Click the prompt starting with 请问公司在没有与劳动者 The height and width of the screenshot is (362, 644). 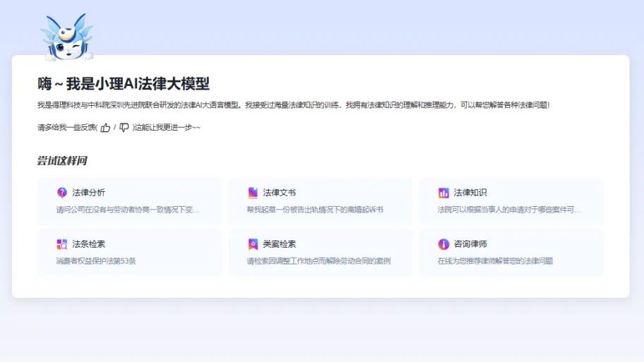pyautogui.click(x=128, y=210)
